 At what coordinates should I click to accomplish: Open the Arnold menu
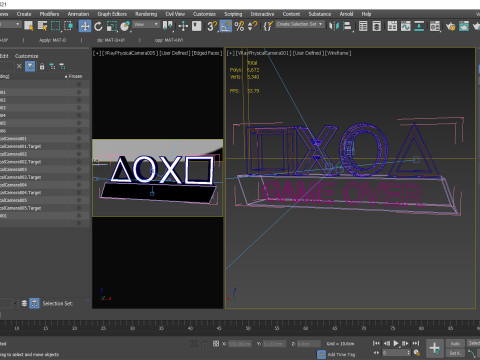[346, 14]
